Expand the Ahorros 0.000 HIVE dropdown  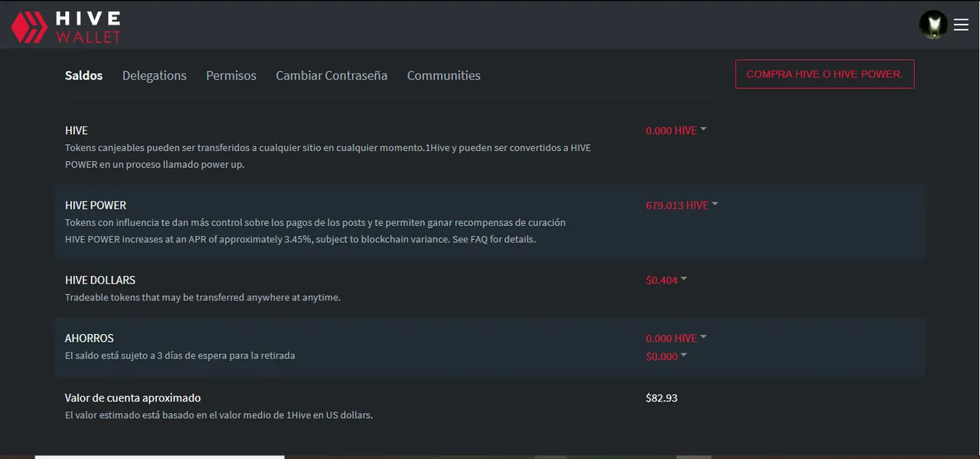click(676, 338)
